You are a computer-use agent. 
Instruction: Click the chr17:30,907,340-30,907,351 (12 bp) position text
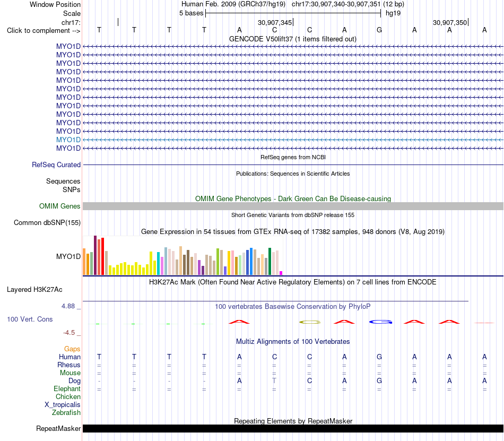point(348,4)
